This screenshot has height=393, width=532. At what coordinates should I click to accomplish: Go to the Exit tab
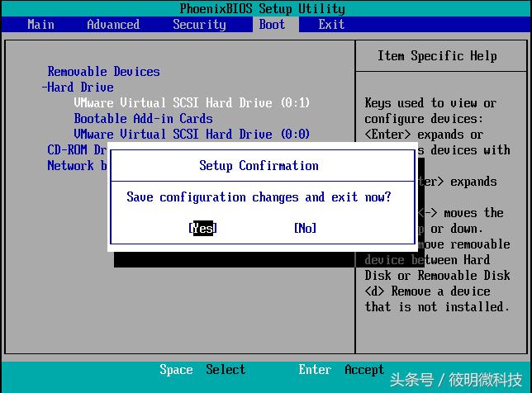(331, 25)
